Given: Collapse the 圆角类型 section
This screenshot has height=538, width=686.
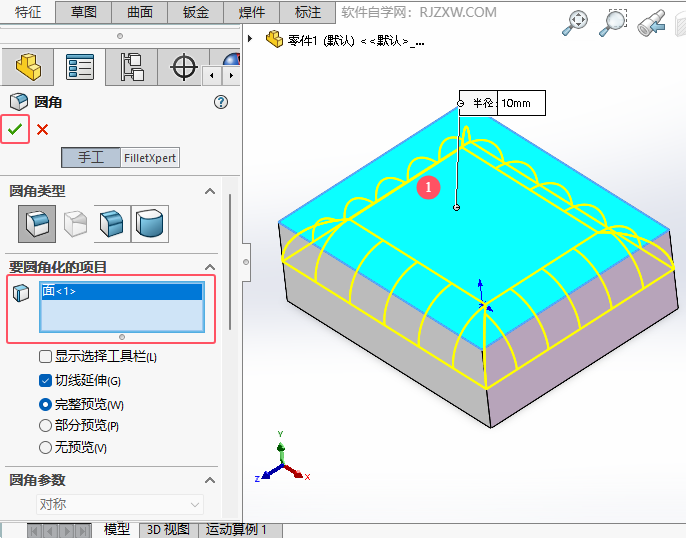Looking at the screenshot, I should tap(210, 191).
